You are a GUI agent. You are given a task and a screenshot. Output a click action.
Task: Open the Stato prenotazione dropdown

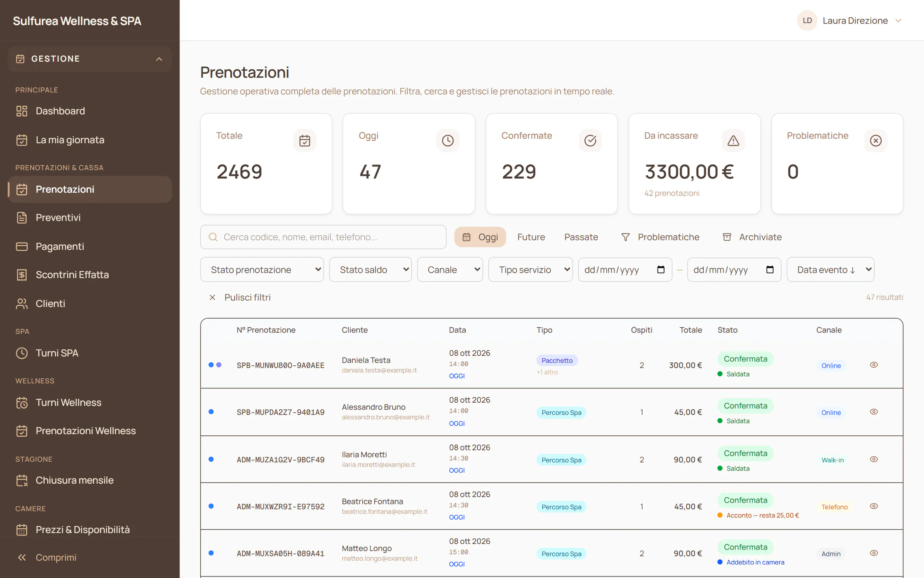point(262,270)
